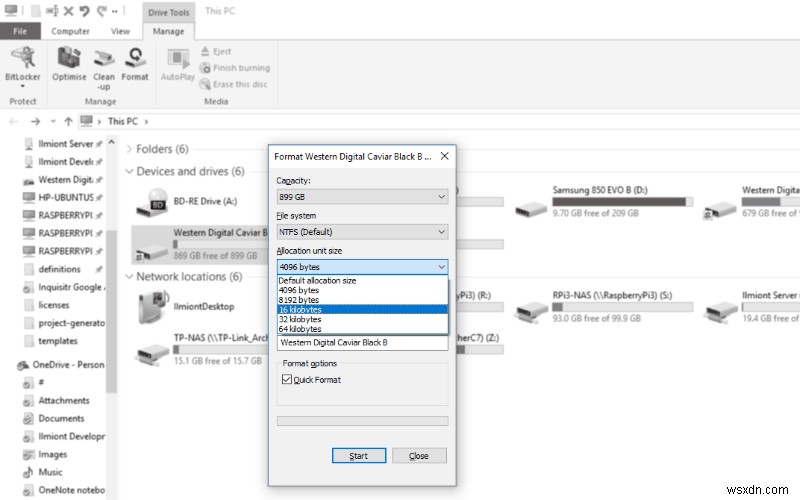The height and width of the screenshot is (500, 800).
Task: Click Finish burning in ribbon
Action: point(235,68)
